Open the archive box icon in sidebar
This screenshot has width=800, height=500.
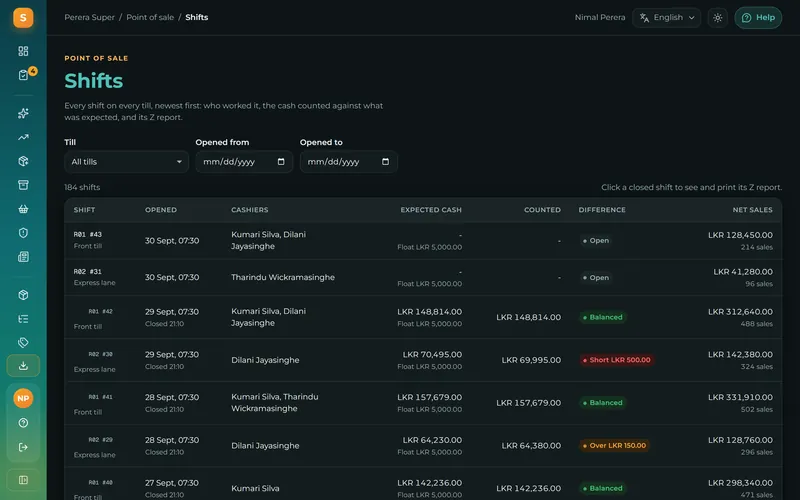pyautogui.click(x=23, y=185)
